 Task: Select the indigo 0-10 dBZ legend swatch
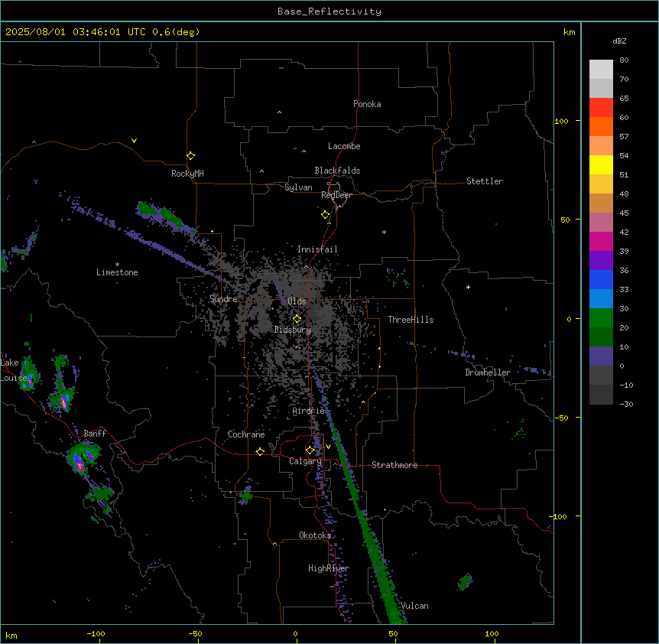tap(601, 356)
